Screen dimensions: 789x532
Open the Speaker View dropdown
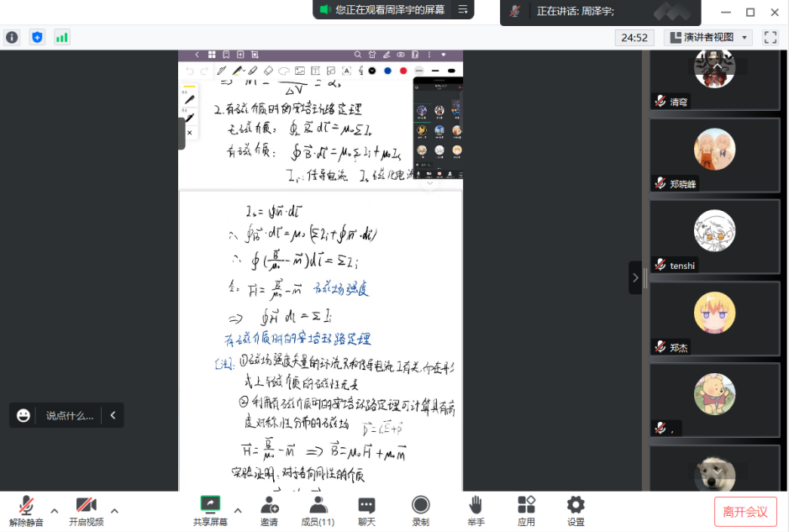707,37
